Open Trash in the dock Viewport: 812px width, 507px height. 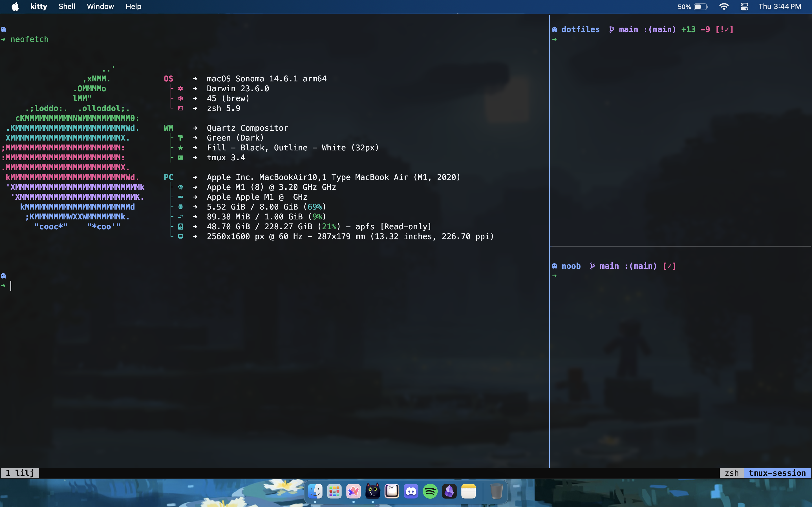[496, 492]
